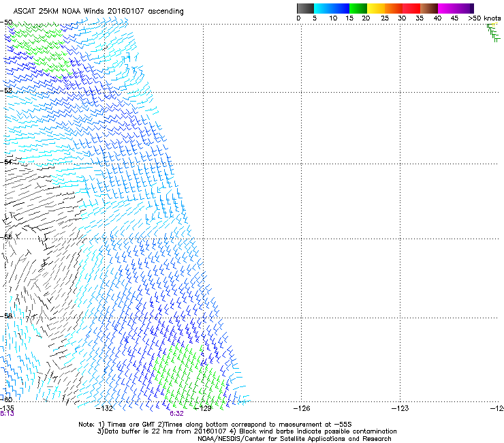
Task: Click the -135 longitude label
Action: [x=7, y=408]
